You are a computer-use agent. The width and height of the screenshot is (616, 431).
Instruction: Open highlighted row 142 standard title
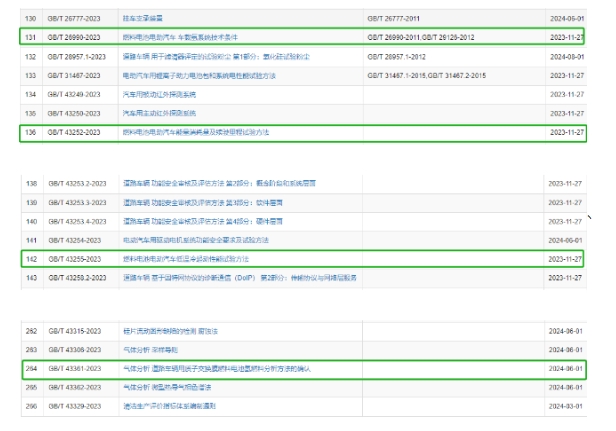[x=185, y=259]
